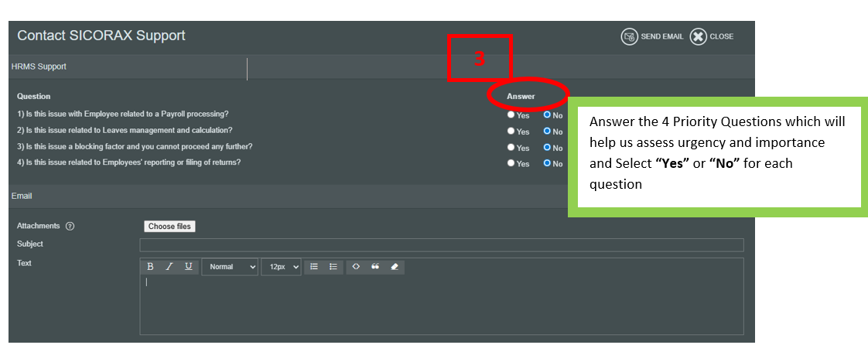
Task: Select No for Payroll processing question
Action: tap(547, 115)
